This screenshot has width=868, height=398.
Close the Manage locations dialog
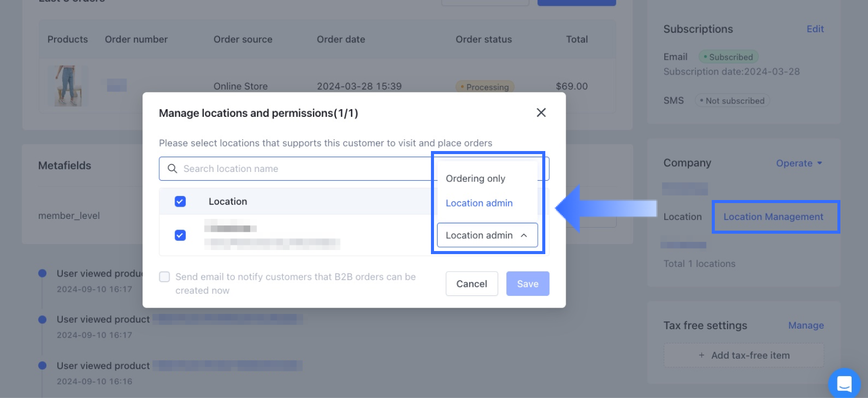(x=541, y=113)
